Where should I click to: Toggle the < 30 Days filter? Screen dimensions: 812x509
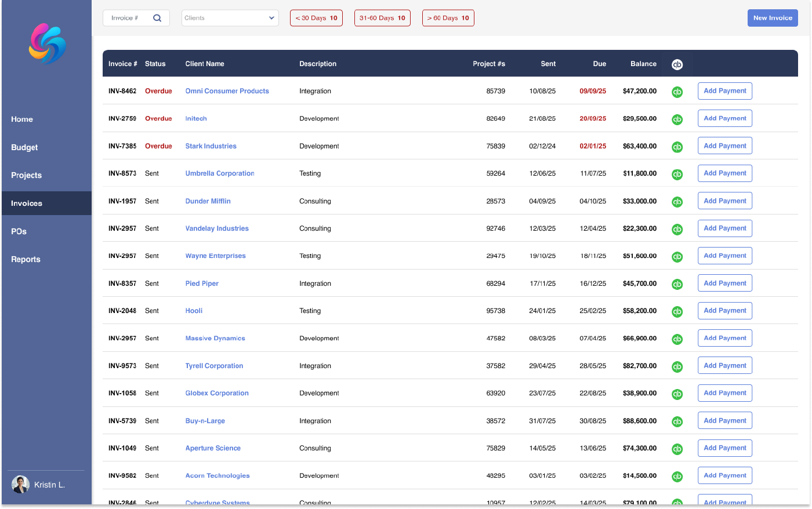[x=316, y=18]
